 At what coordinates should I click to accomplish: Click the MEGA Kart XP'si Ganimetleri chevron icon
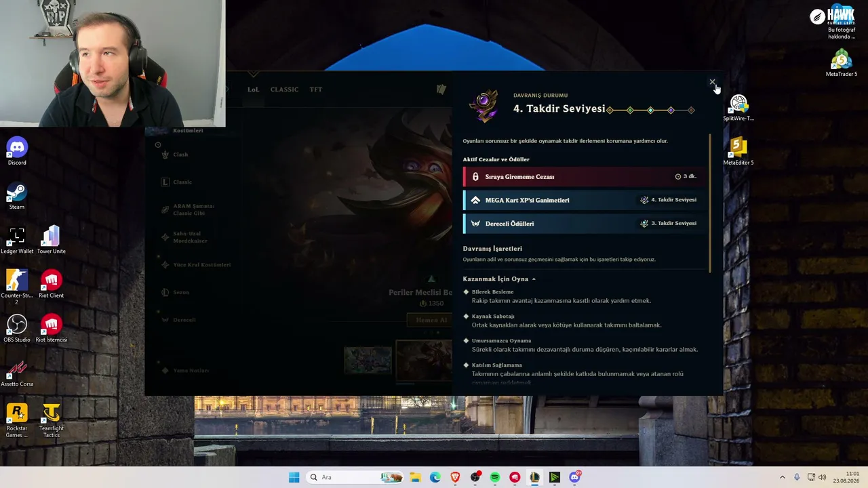pyautogui.click(x=475, y=200)
